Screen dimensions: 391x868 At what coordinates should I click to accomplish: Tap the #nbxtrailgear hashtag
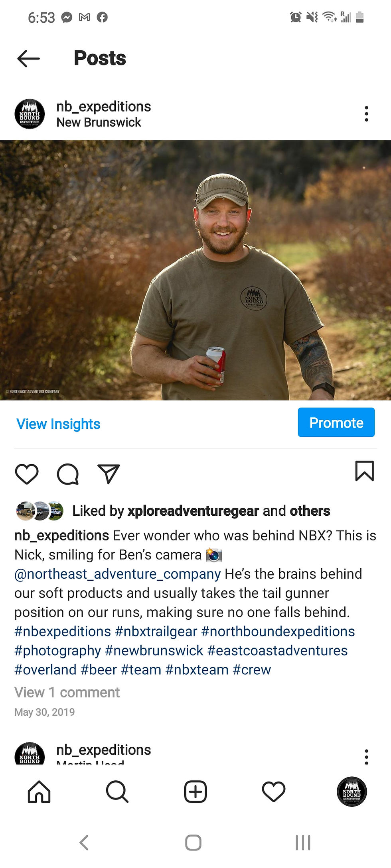(x=156, y=632)
